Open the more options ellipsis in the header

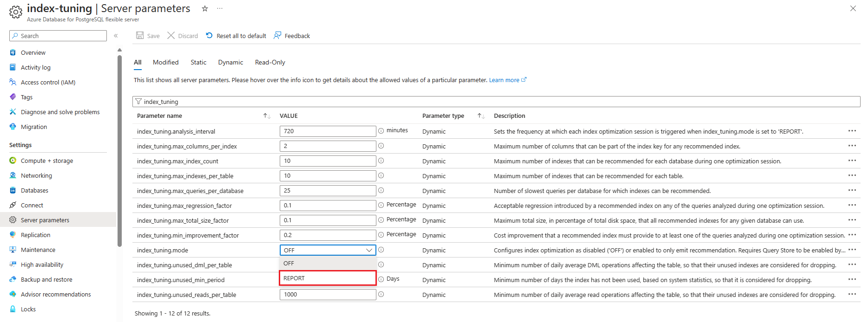[x=220, y=8]
